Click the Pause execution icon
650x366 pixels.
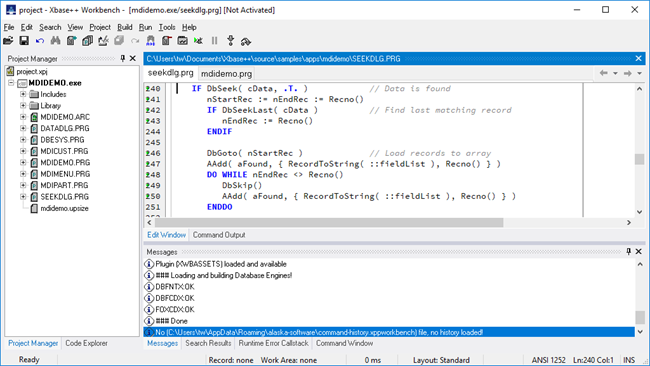(x=214, y=41)
